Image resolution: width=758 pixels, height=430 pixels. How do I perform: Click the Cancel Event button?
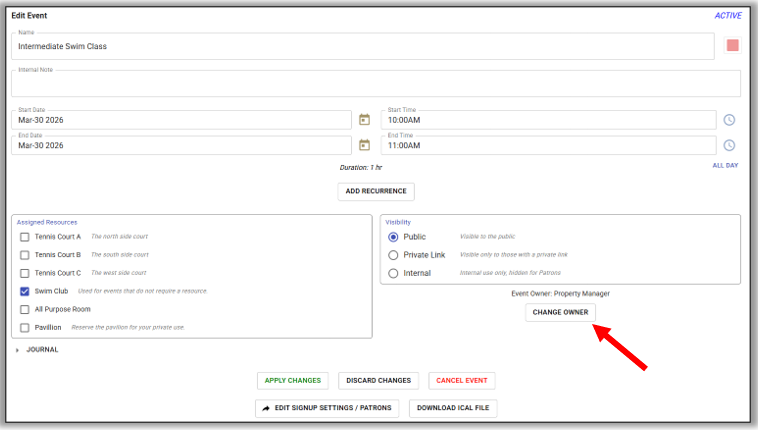pos(461,380)
